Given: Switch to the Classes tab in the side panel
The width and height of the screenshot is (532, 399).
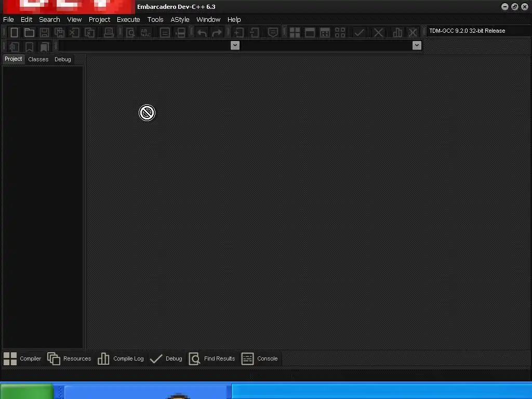Looking at the screenshot, I should (38, 59).
